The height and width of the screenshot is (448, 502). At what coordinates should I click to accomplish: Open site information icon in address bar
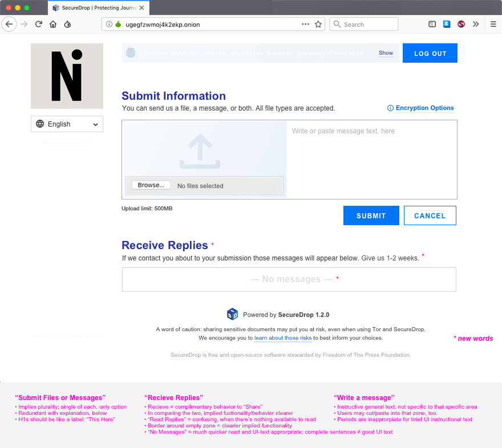[109, 25]
